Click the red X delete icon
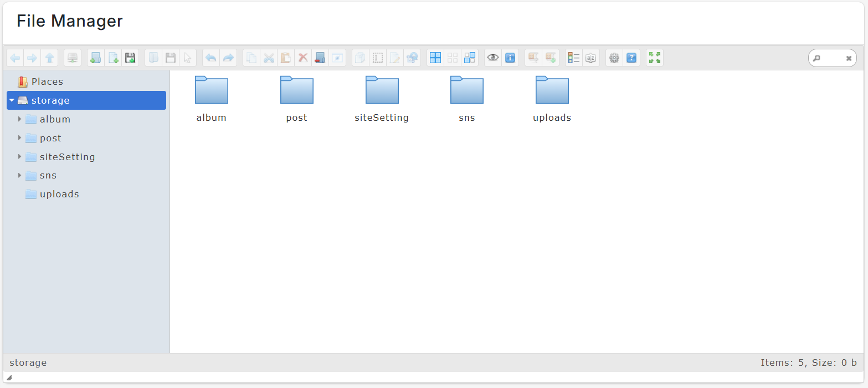 [303, 58]
